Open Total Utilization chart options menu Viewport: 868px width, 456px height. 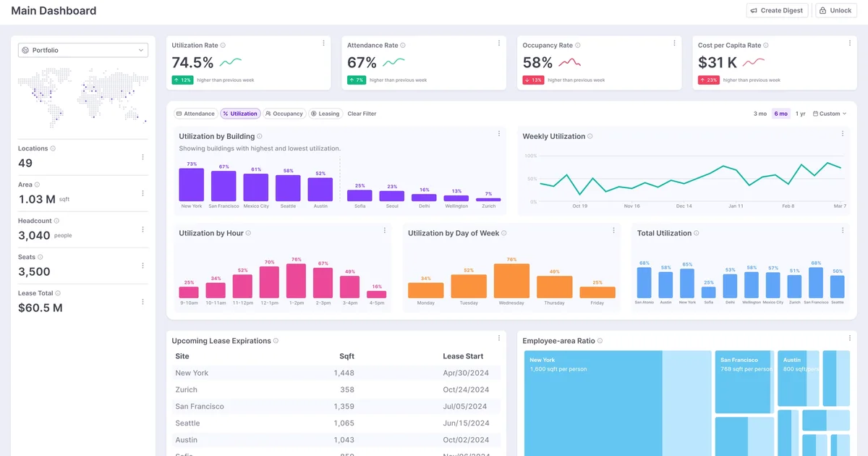(x=843, y=231)
